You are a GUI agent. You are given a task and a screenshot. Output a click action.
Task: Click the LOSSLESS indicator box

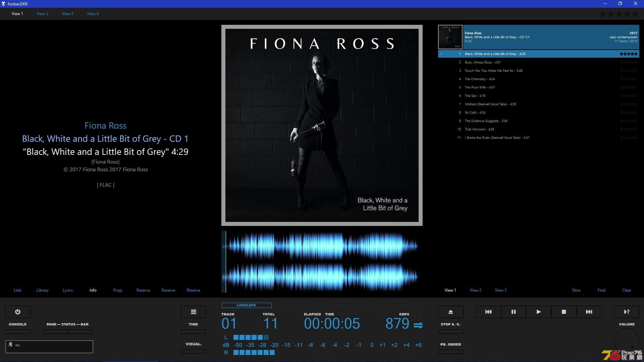pyautogui.click(x=247, y=305)
